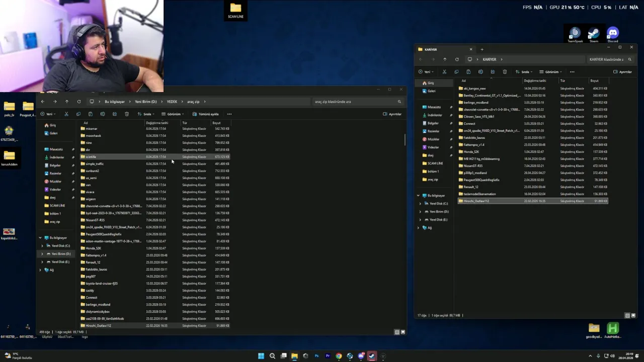Click Yeni Birim (D:) breadcrumb segment
644x362 pixels.
coord(146,102)
